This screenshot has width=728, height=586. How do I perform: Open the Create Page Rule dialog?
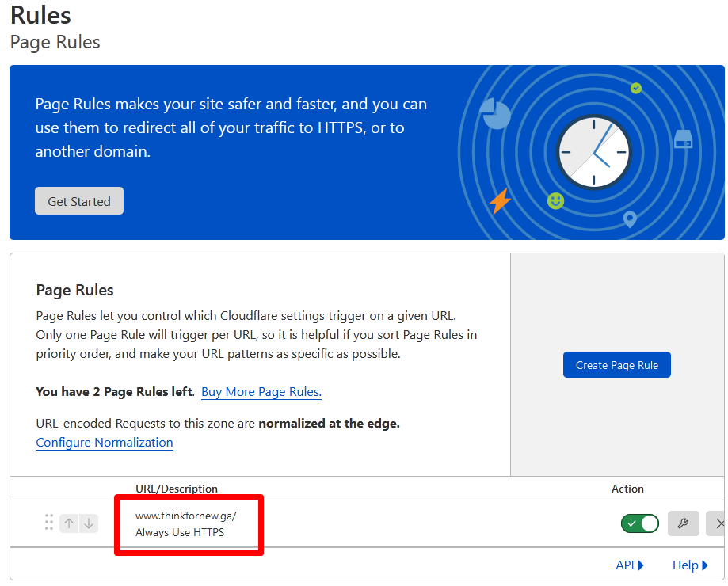(616, 365)
